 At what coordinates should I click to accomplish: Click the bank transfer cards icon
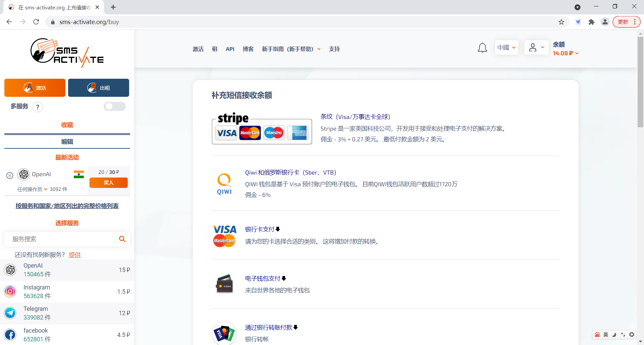[224, 333]
